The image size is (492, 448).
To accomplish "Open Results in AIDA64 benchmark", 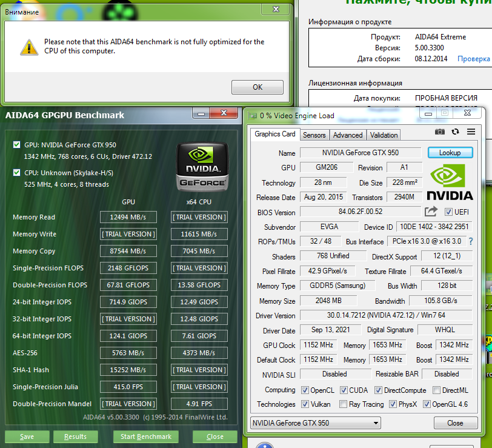I will (75, 436).
